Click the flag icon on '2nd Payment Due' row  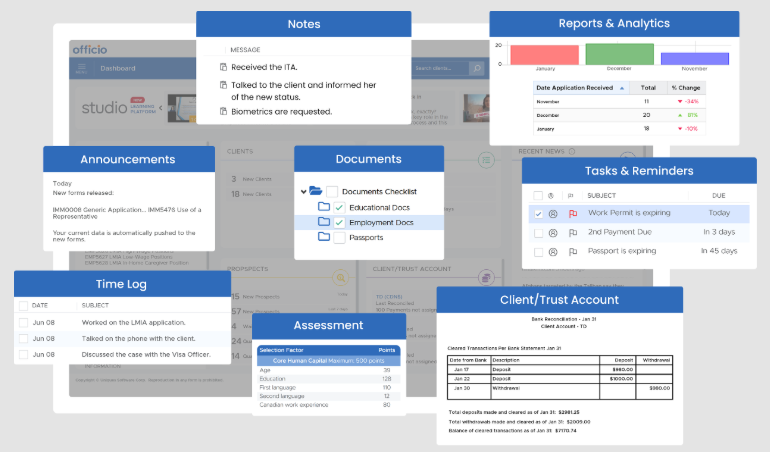[x=573, y=233]
